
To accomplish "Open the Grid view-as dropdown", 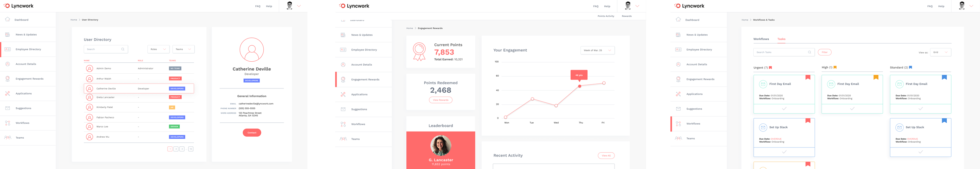I will [x=940, y=53].
